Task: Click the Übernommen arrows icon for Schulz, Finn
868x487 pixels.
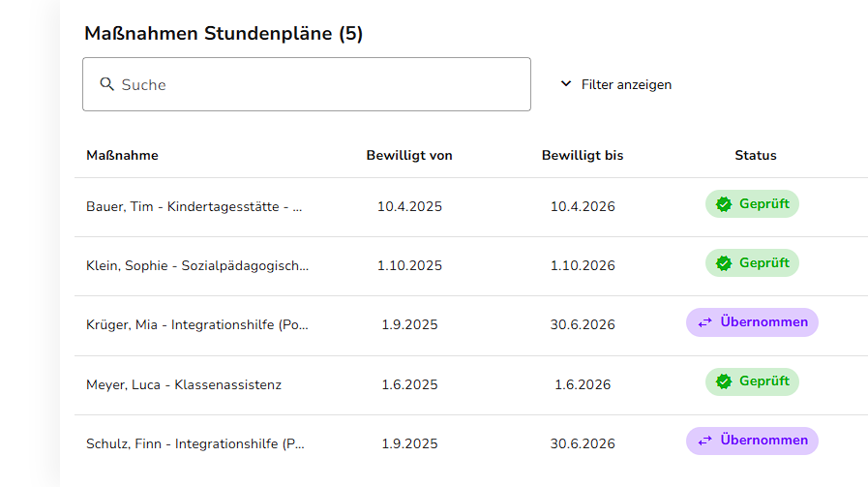Action: 705,441
